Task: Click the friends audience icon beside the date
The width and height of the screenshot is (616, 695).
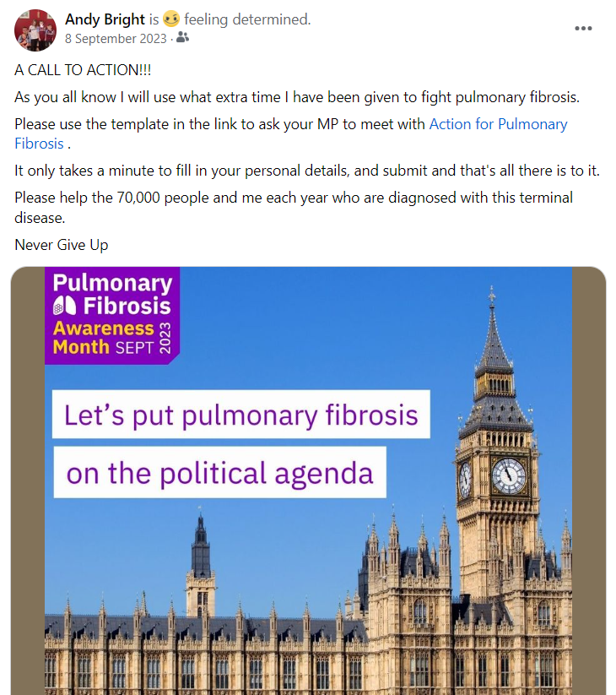Action: point(182,38)
